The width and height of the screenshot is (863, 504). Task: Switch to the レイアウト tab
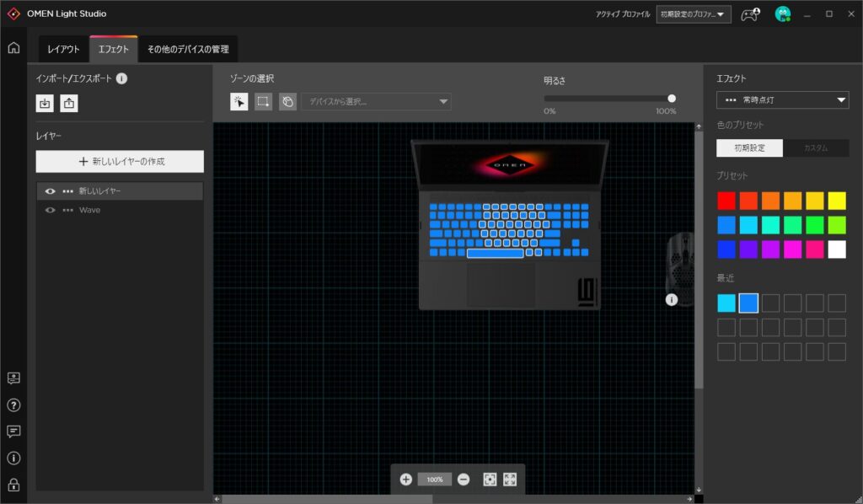click(x=63, y=50)
